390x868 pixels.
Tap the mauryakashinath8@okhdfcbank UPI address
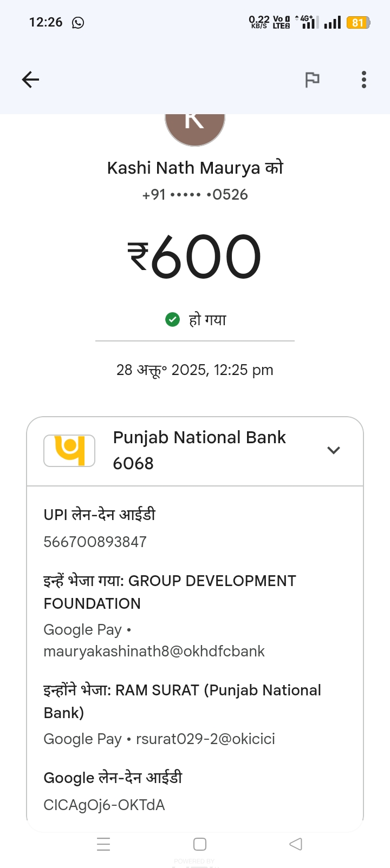(x=154, y=651)
